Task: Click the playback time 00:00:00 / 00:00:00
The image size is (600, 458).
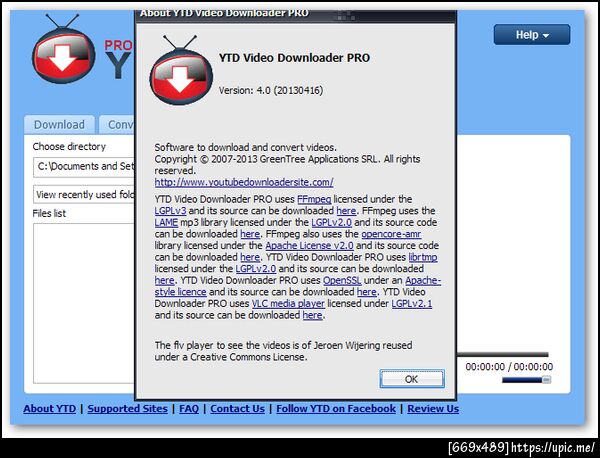Action: [509, 367]
